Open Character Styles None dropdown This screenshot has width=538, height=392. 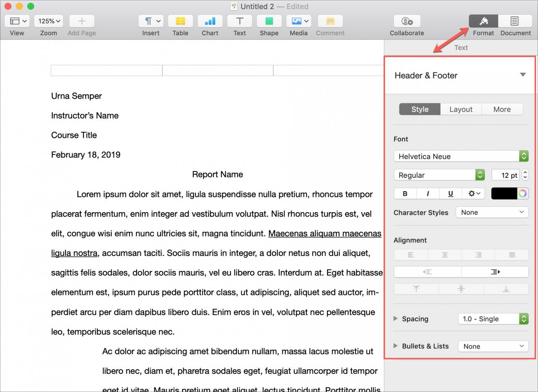pyautogui.click(x=492, y=212)
